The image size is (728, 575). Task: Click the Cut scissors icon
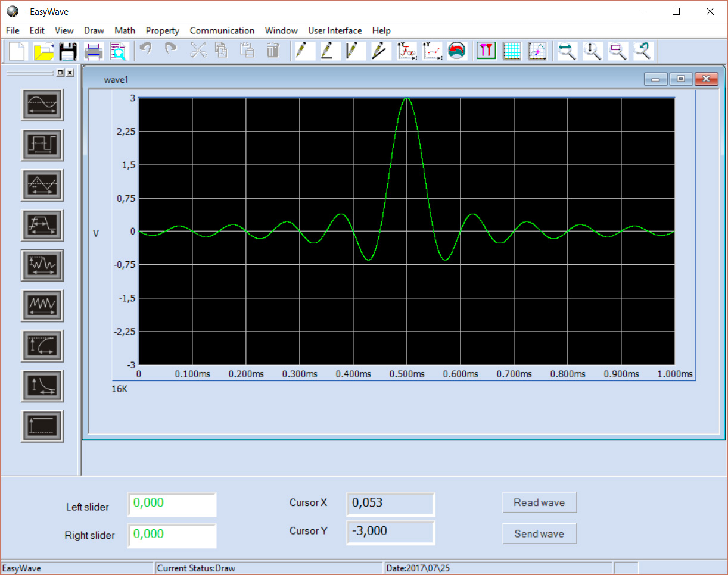point(197,51)
